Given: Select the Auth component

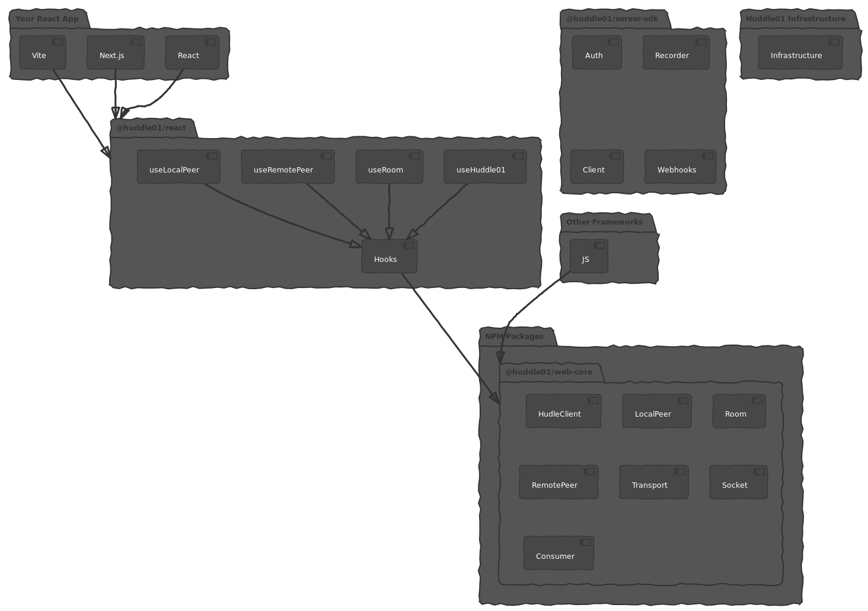Looking at the screenshot, I should pyautogui.click(x=597, y=52).
